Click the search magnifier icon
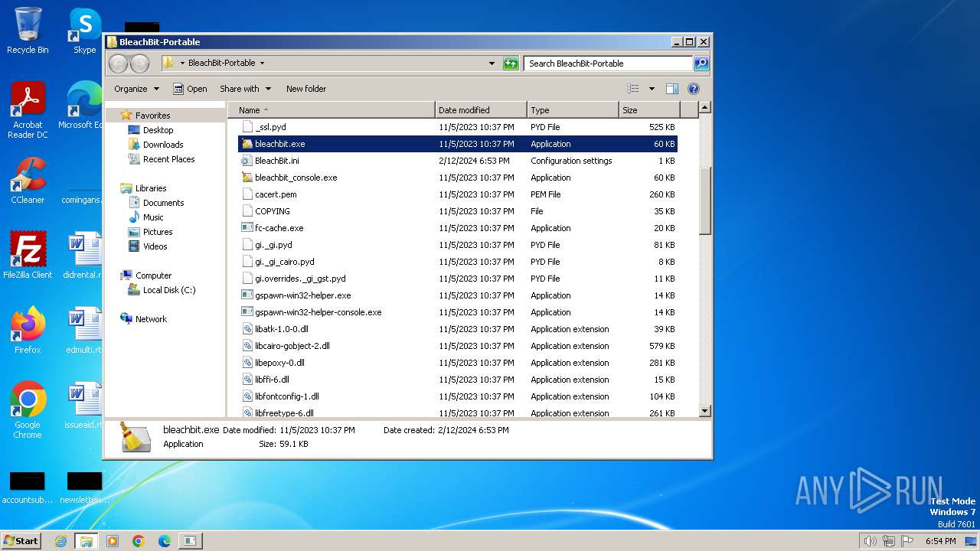This screenshot has width=980, height=551. 701,64
